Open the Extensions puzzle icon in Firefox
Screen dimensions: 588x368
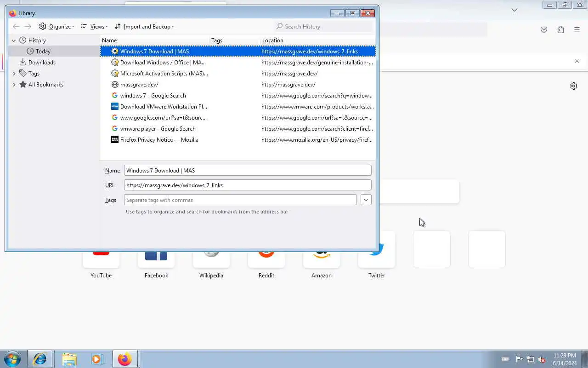[560, 29]
